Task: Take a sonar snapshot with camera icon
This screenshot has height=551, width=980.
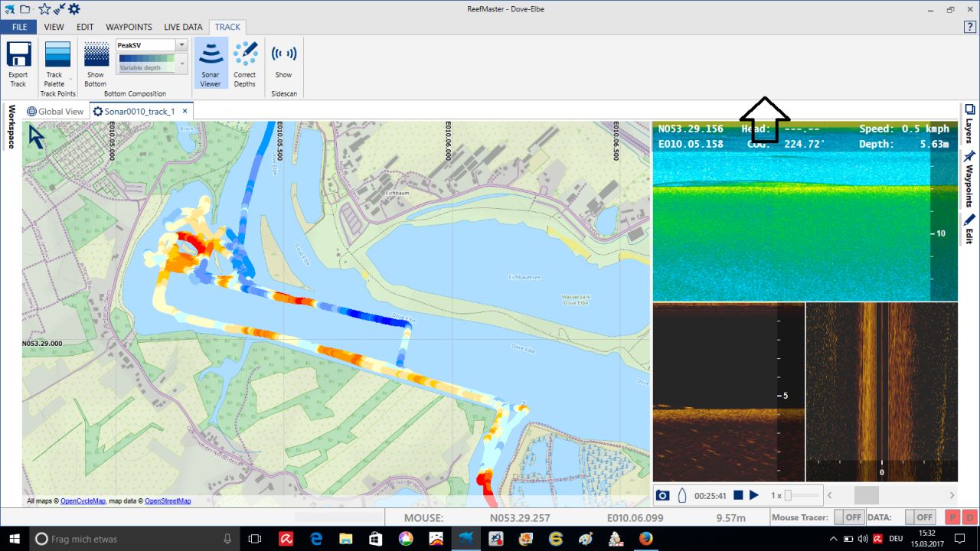Action: pyautogui.click(x=662, y=495)
